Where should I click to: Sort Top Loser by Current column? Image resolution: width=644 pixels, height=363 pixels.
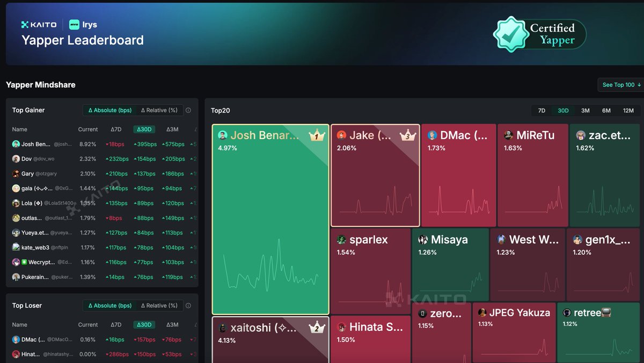[x=88, y=324]
